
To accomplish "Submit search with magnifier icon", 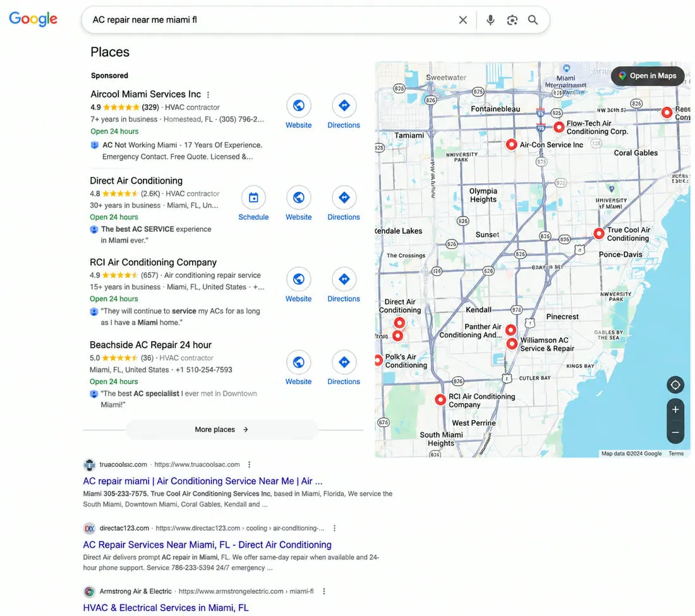I will tap(533, 20).
